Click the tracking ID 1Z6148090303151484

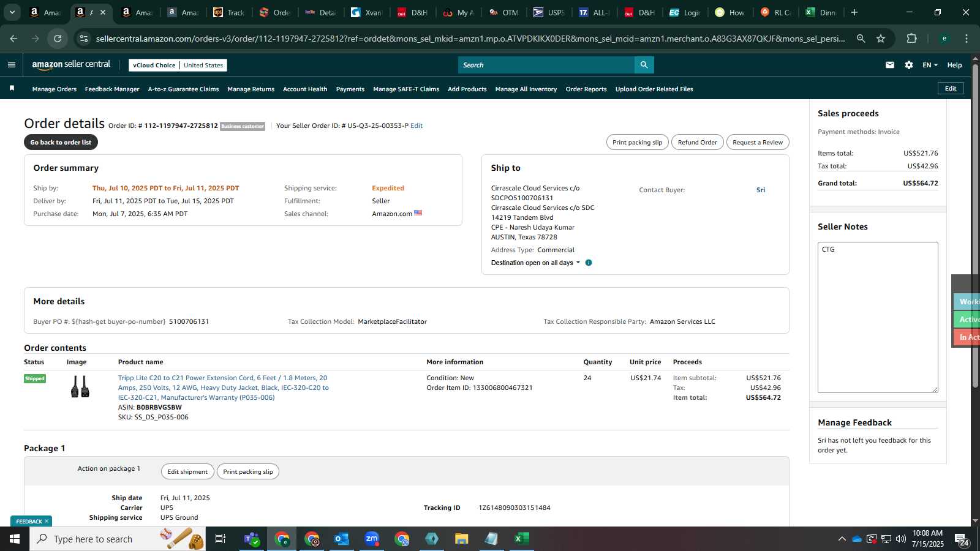pyautogui.click(x=514, y=508)
